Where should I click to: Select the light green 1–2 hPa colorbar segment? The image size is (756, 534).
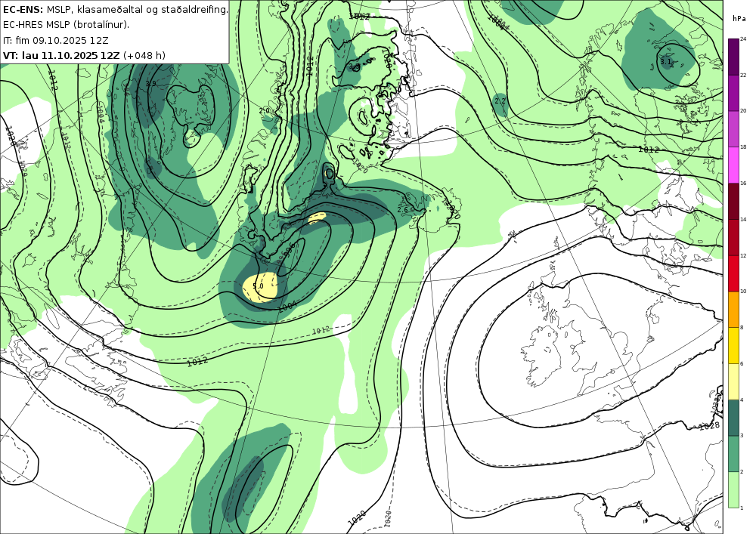[x=733, y=489]
